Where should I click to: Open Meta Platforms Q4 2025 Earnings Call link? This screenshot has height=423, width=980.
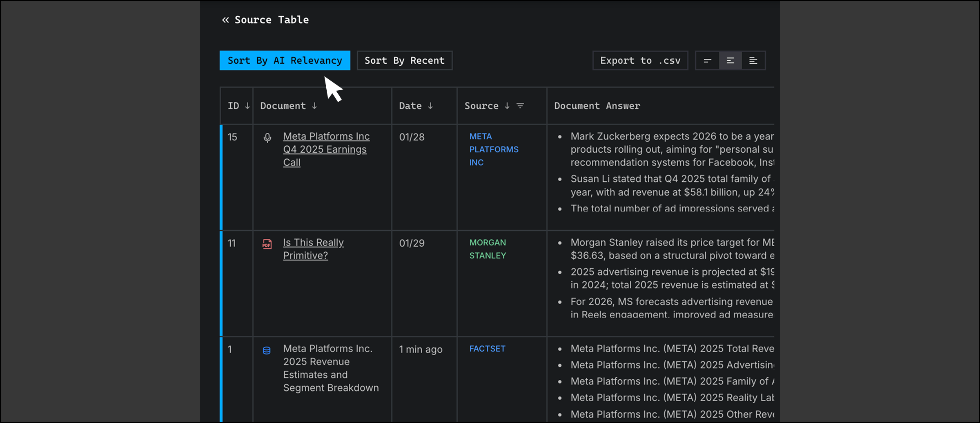326,149
